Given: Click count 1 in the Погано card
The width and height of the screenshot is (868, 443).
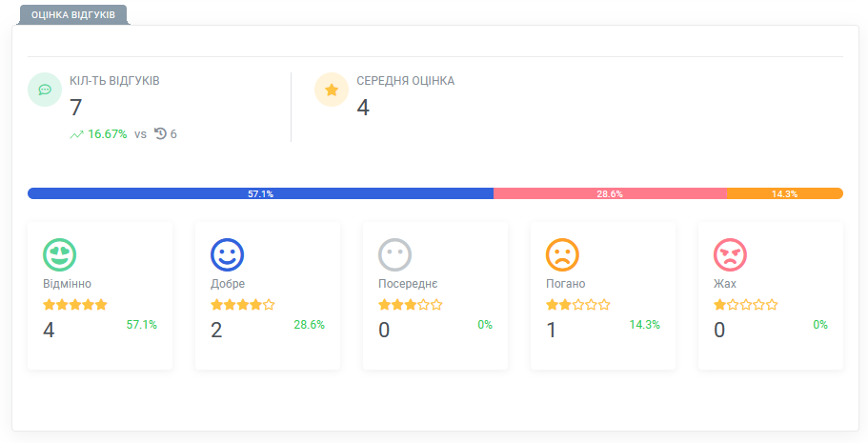Looking at the screenshot, I should click(552, 330).
